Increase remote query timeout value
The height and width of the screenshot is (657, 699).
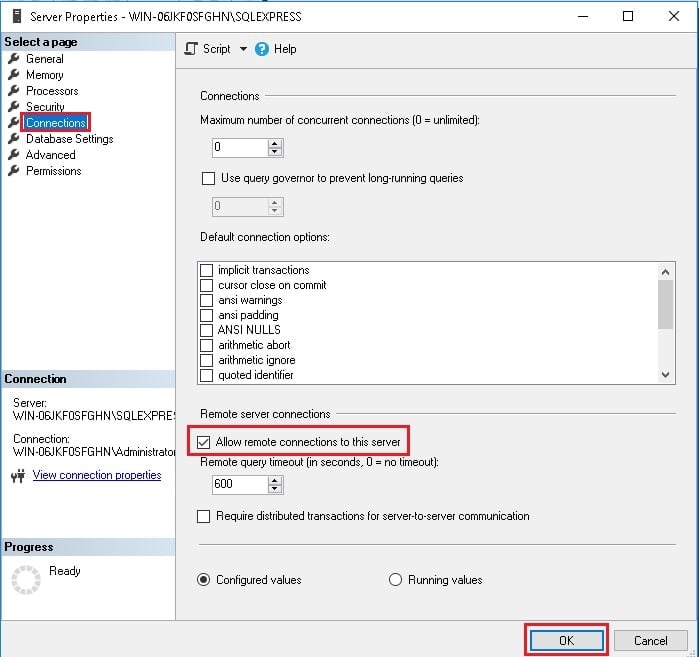275,480
